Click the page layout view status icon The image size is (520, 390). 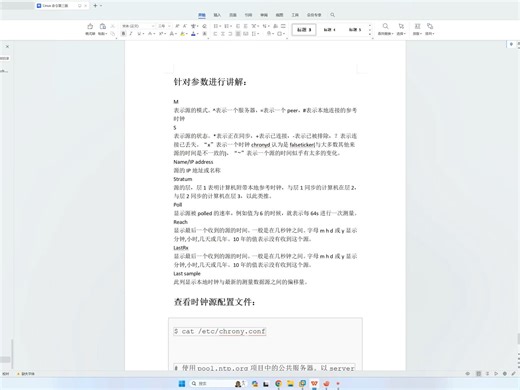pos(478,374)
